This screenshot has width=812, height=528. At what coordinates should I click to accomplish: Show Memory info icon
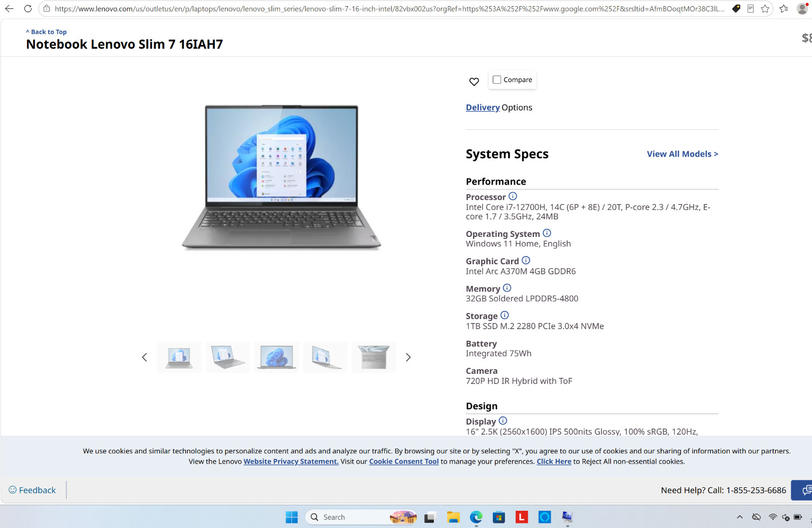coord(507,288)
